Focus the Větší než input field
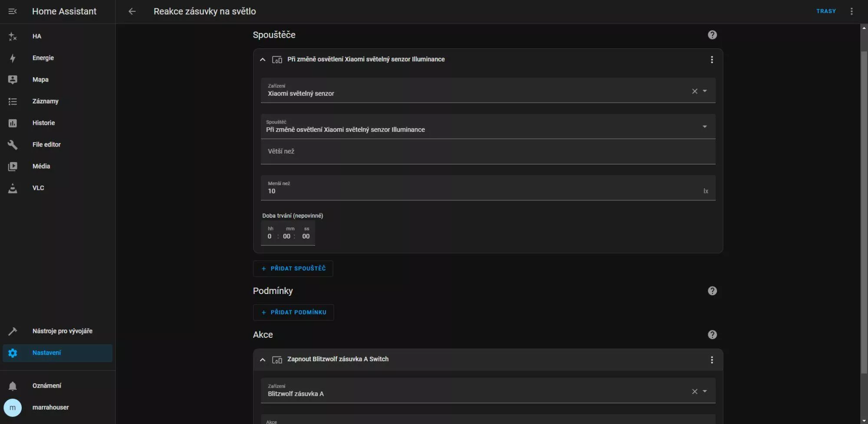The width and height of the screenshot is (868, 424). tap(488, 152)
